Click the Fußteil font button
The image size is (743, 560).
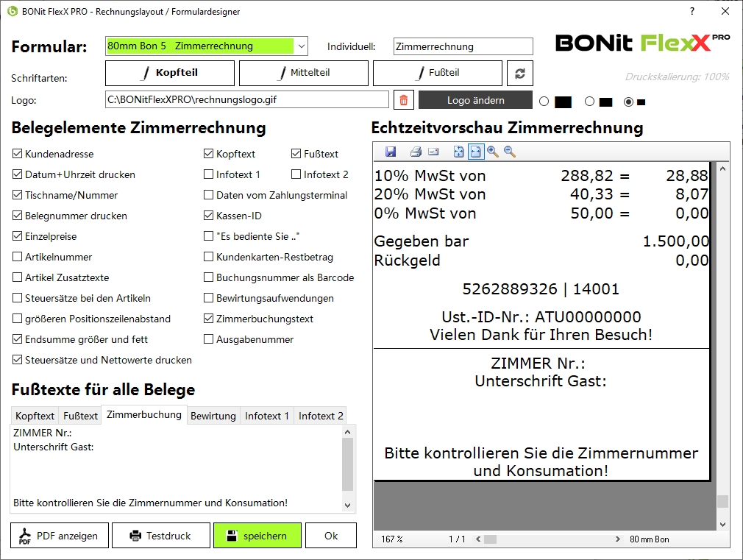click(x=438, y=73)
